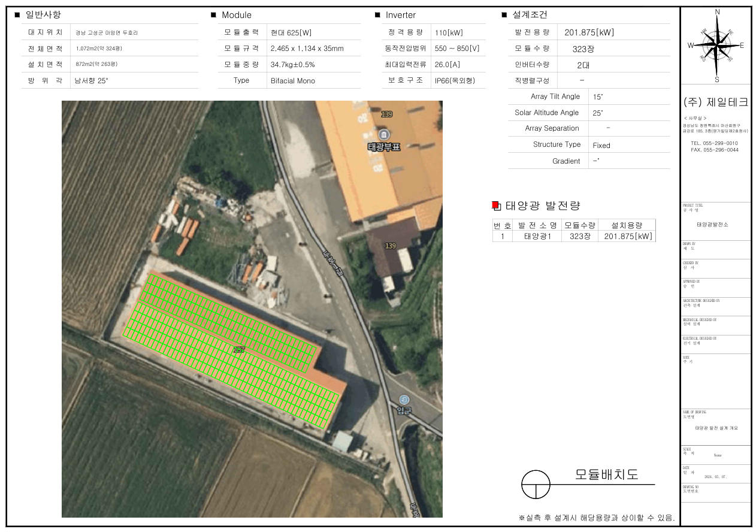Click the 남서향 25° azimuth value
Viewport: 756px width, 532px height.
click(x=91, y=80)
